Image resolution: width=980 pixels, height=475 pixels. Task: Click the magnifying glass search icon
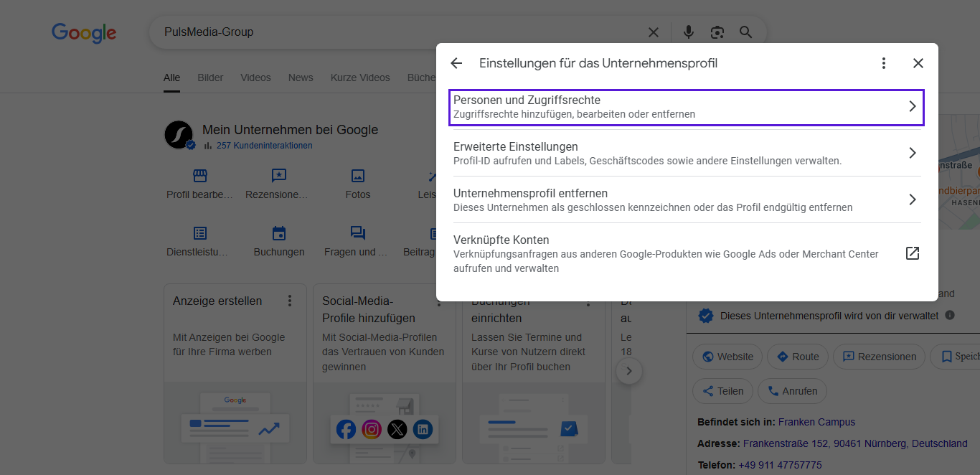pos(746,32)
